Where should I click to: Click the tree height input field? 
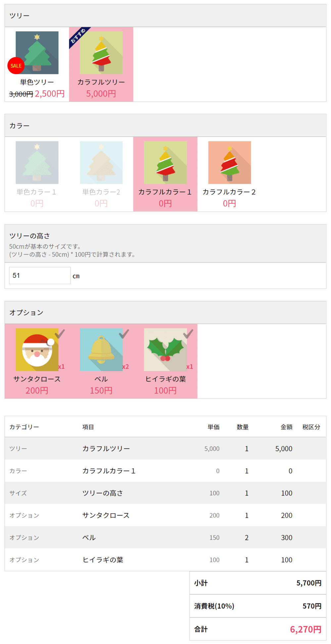click(x=40, y=276)
